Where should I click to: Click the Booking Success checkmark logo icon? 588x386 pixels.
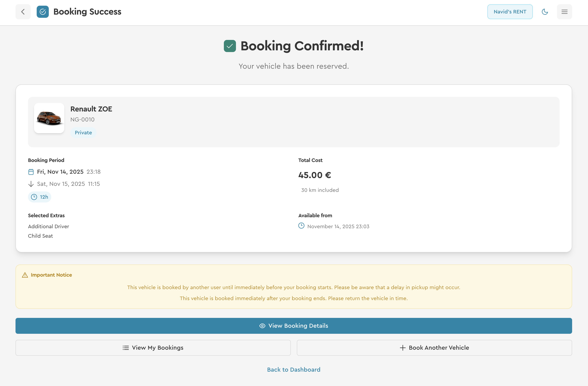click(43, 12)
